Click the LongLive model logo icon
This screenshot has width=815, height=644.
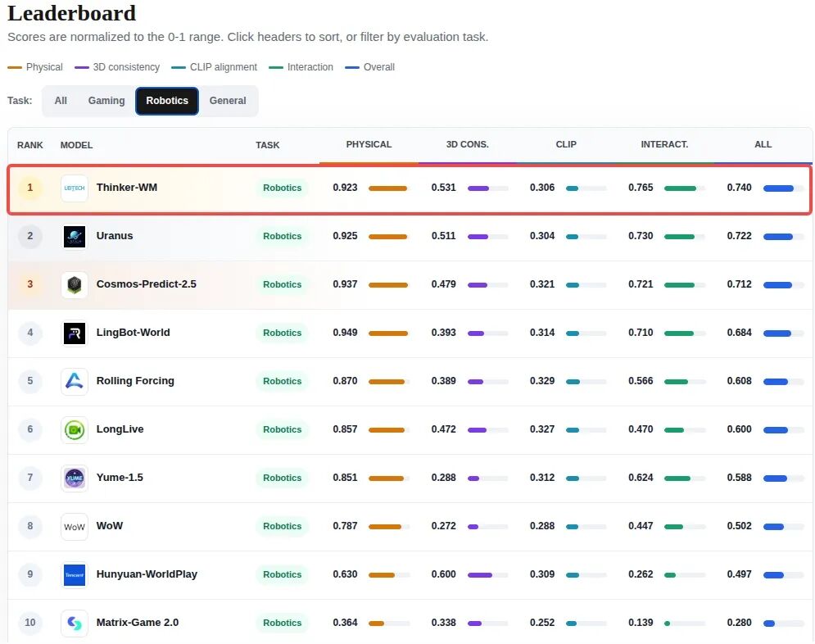(x=75, y=429)
